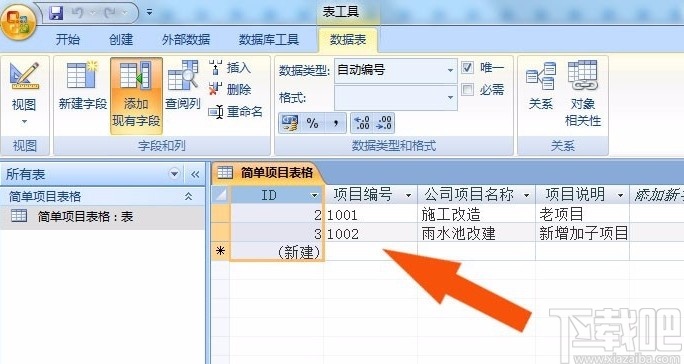Click the cell 雨水池改建
Viewport: 684px width, 364px height.
point(476,234)
